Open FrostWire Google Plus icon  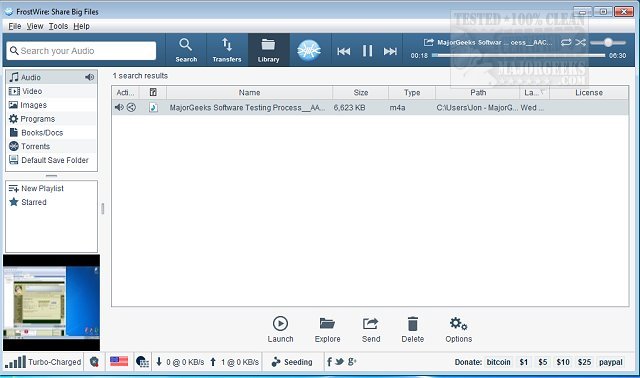coord(352,361)
